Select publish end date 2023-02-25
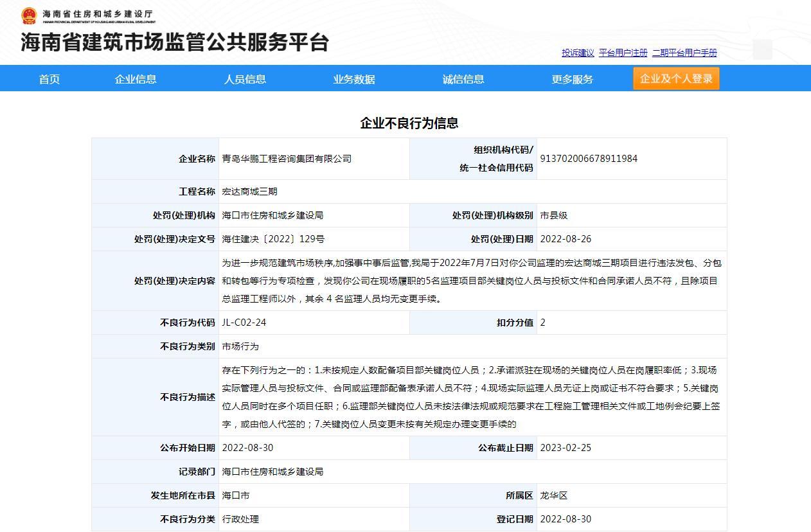Screen dimensions: 811x532 pyautogui.click(x=566, y=448)
